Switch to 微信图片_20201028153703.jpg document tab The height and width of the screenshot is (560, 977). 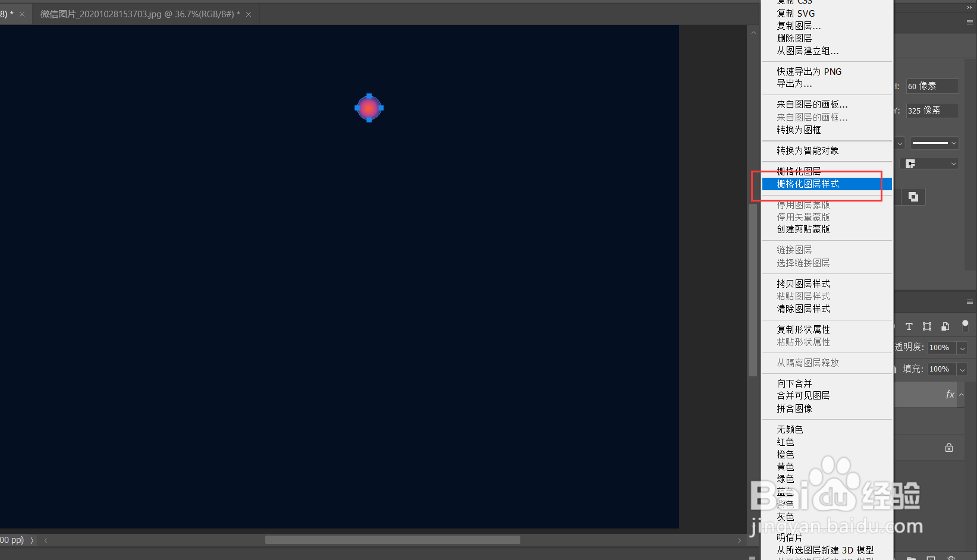coord(140,14)
